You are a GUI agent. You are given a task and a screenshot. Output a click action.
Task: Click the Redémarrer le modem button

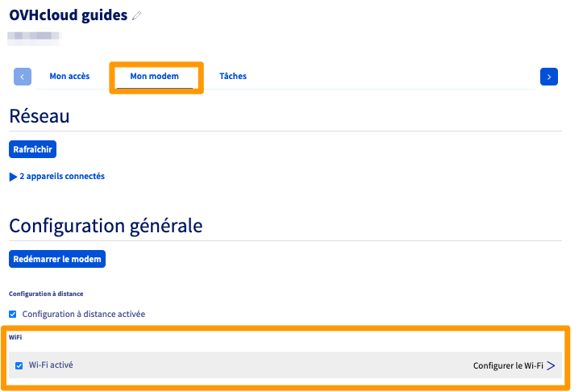click(x=57, y=259)
